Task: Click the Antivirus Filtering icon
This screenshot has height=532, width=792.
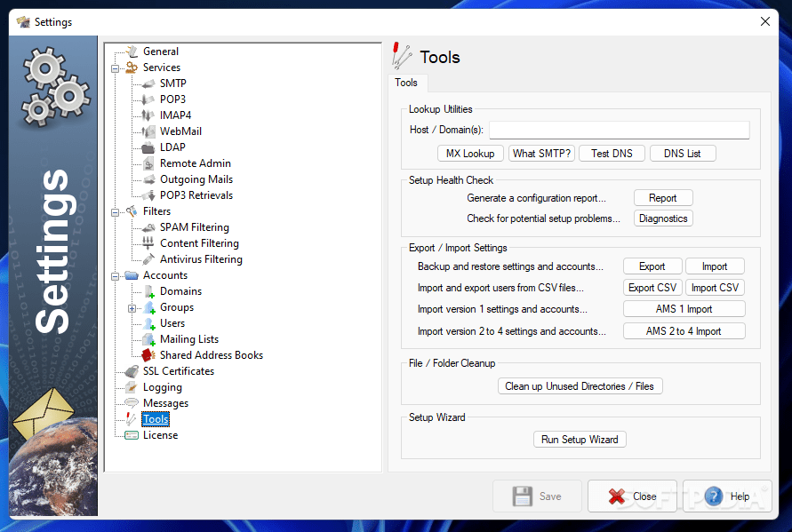Action: [x=148, y=258]
